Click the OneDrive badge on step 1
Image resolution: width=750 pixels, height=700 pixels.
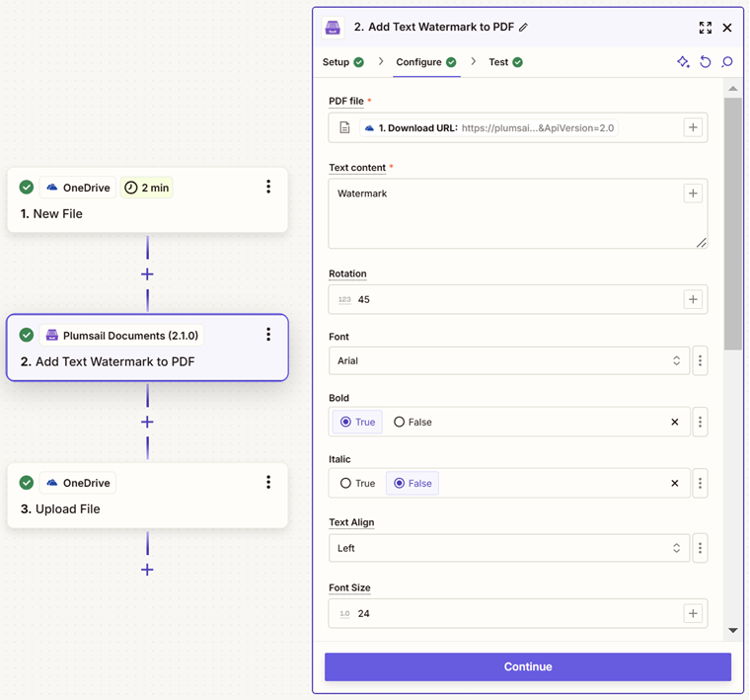(x=78, y=188)
